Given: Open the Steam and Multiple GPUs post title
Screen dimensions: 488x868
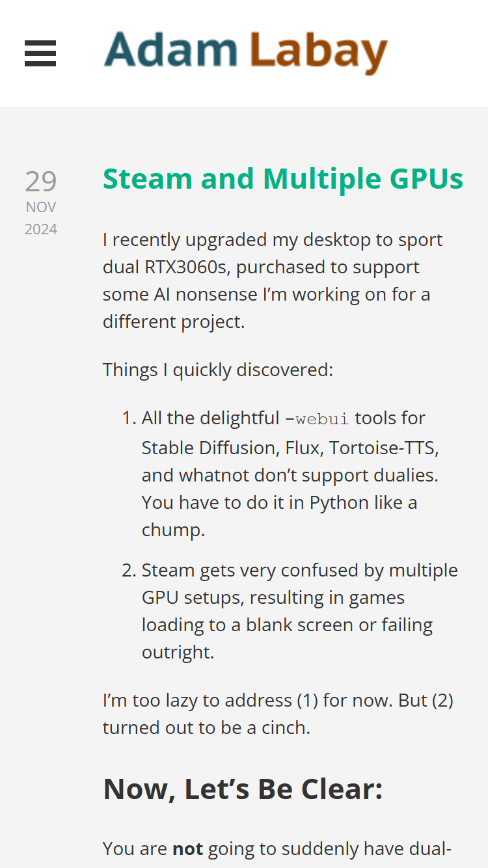Looking at the screenshot, I should pyautogui.click(x=283, y=178).
